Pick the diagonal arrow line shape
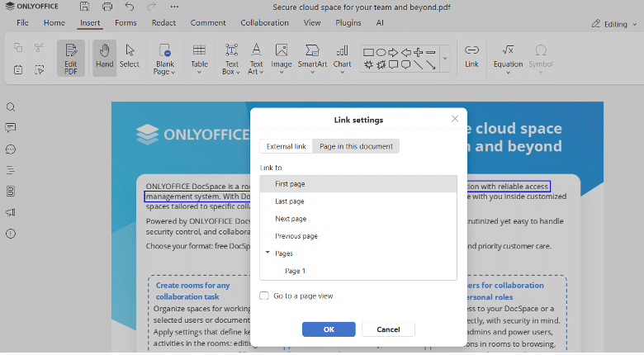Image resolution: width=644 pixels, height=355 pixels. coord(430,64)
